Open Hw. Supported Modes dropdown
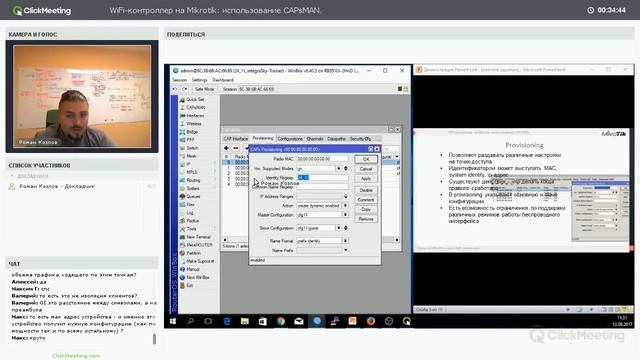 pyautogui.click(x=338, y=169)
